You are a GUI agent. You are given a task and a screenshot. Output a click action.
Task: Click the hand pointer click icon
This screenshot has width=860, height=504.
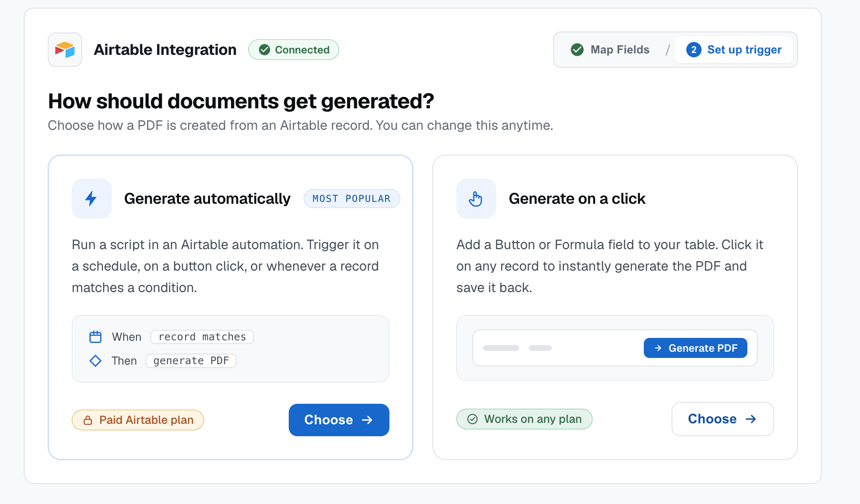pyautogui.click(x=476, y=199)
